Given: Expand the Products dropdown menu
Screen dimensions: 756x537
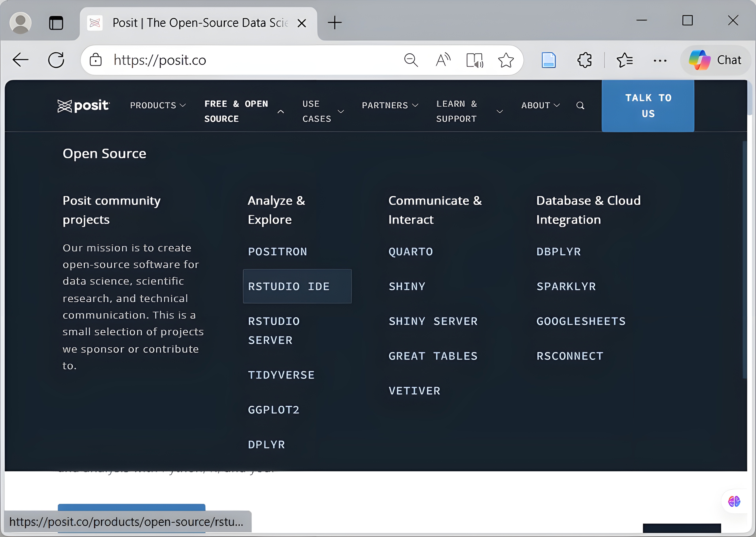Looking at the screenshot, I should (x=158, y=106).
